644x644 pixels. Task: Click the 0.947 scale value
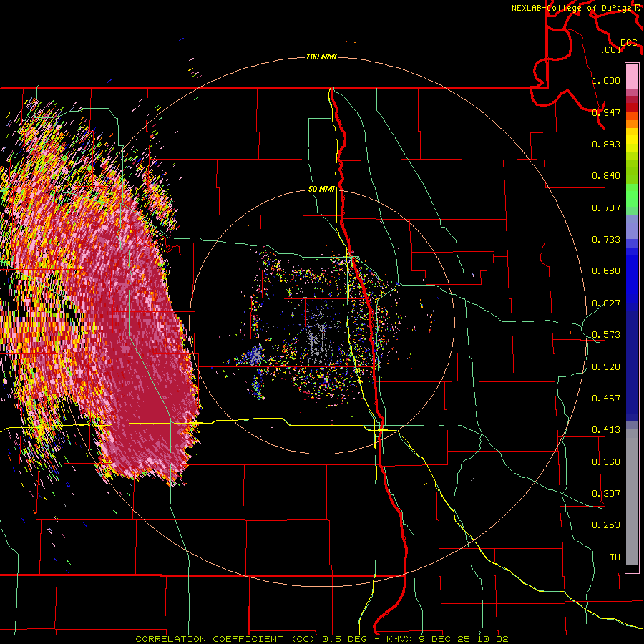[606, 112]
